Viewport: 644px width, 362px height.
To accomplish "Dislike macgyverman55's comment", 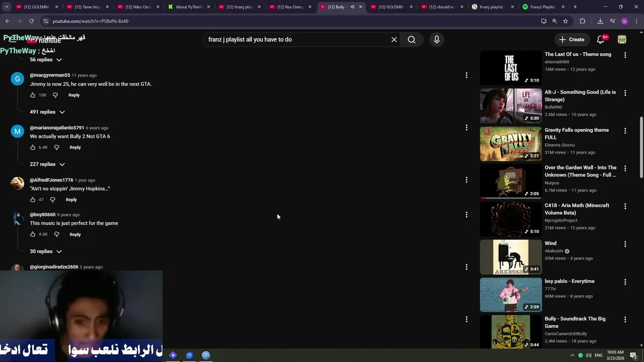I will [55, 95].
